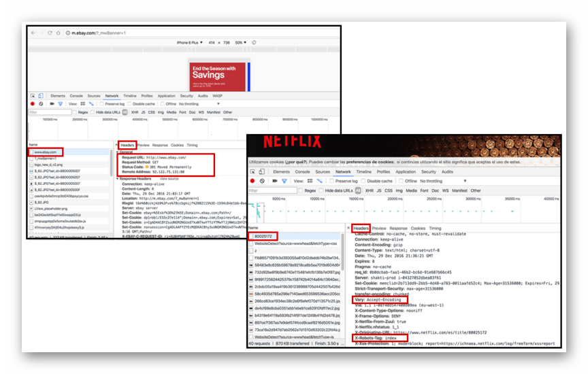The image size is (588, 374).
Task: Check Disable cache in the eBay DevTools
Action: coord(129,104)
